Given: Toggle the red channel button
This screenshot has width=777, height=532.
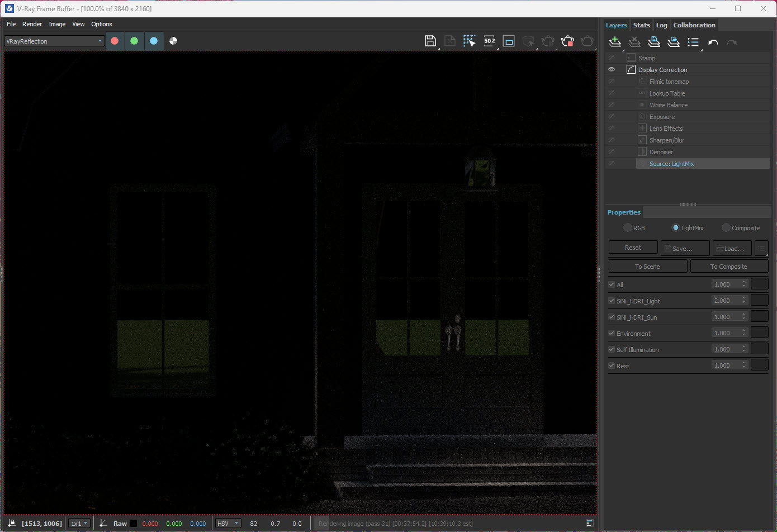Looking at the screenshot, I should tap(115, 41).
